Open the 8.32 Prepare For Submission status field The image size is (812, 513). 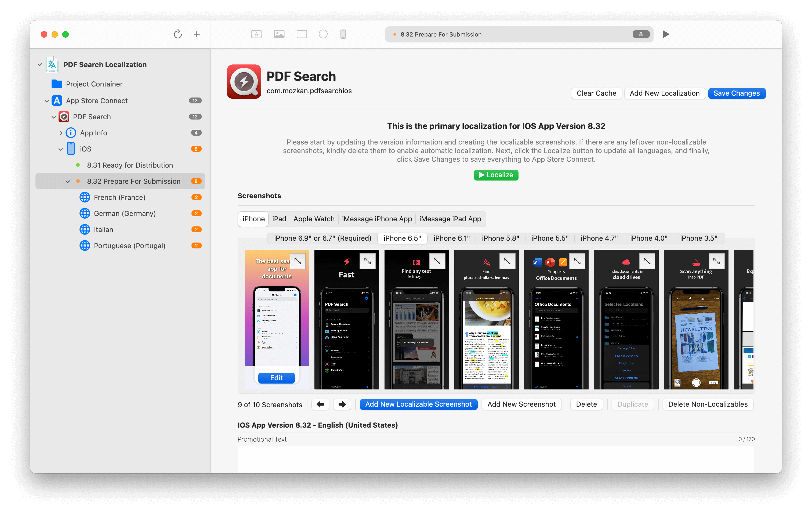coord(519,34)
